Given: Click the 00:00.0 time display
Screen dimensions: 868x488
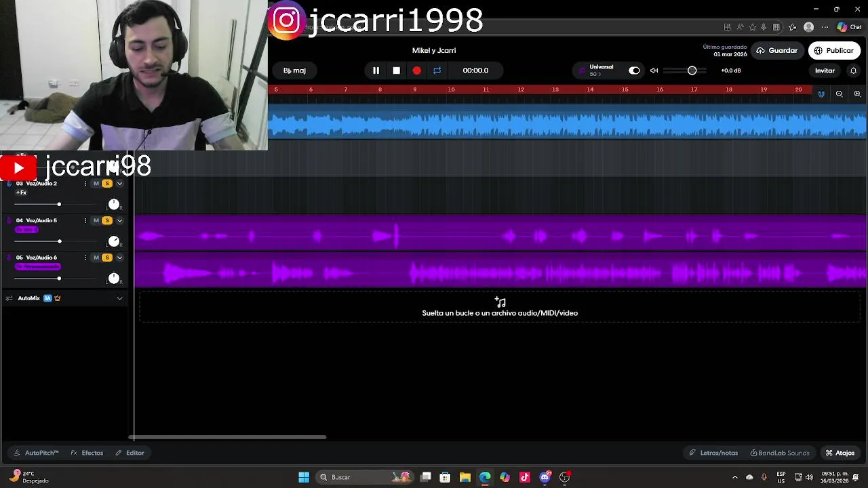Looking at the screenshot, I should (475, 70).
